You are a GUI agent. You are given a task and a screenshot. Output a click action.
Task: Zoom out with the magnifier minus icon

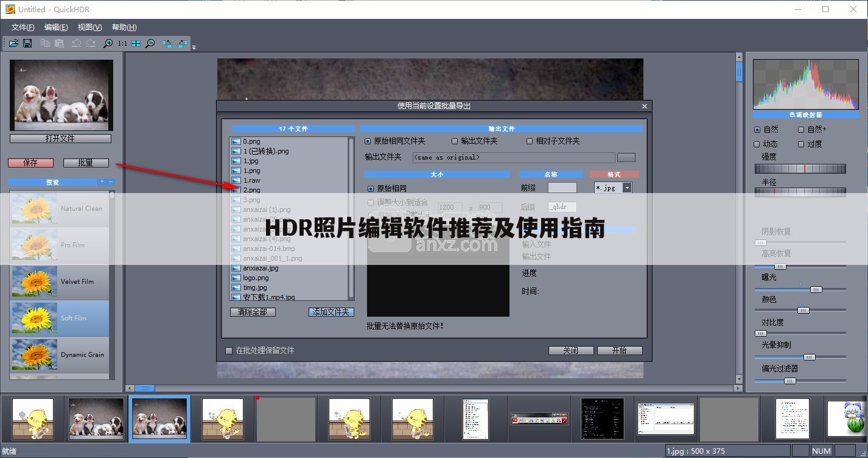[x=150, y=43]
